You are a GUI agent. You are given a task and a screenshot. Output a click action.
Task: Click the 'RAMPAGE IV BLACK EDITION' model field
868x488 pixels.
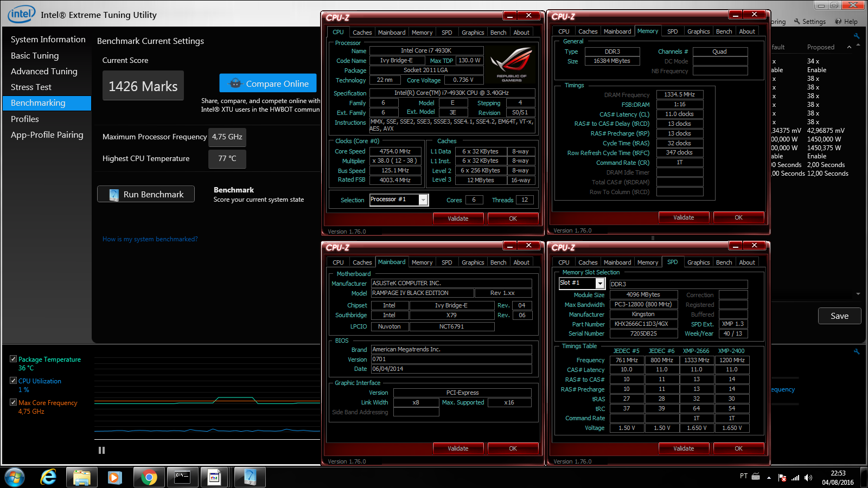[422, 293]
